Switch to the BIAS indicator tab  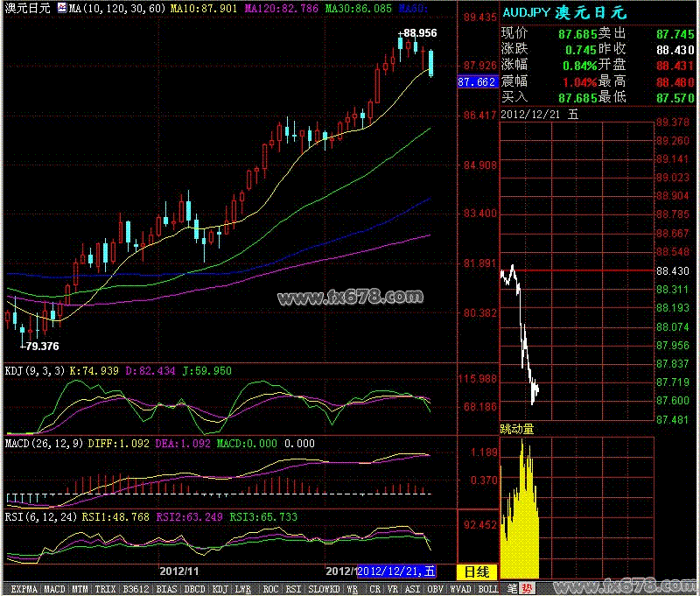point(166,589)
